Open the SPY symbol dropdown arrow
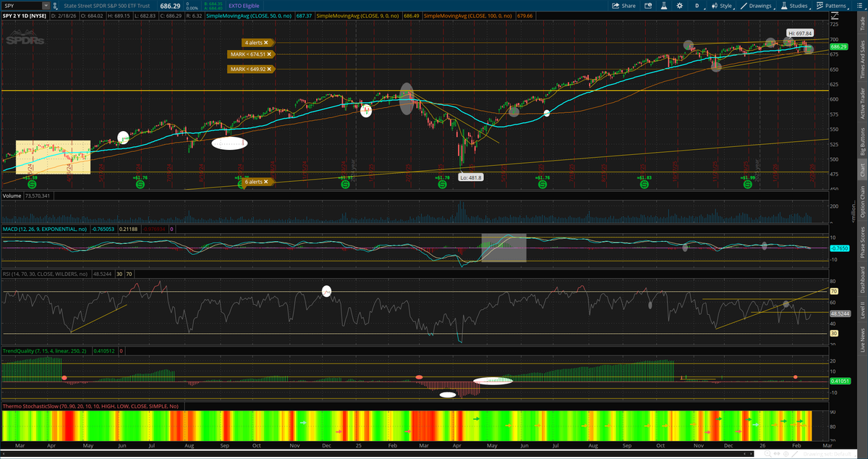This screenshot has height=459, width=868. pyautogui.click(x=45, y=6)
